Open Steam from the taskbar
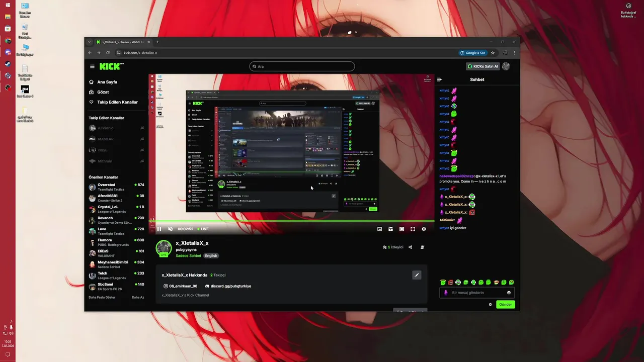Screen dimensions: 644x362 (x=8, y=64)
